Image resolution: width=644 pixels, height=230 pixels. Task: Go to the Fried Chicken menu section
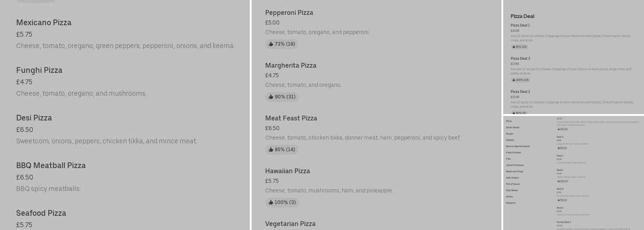tap(513, 153)
